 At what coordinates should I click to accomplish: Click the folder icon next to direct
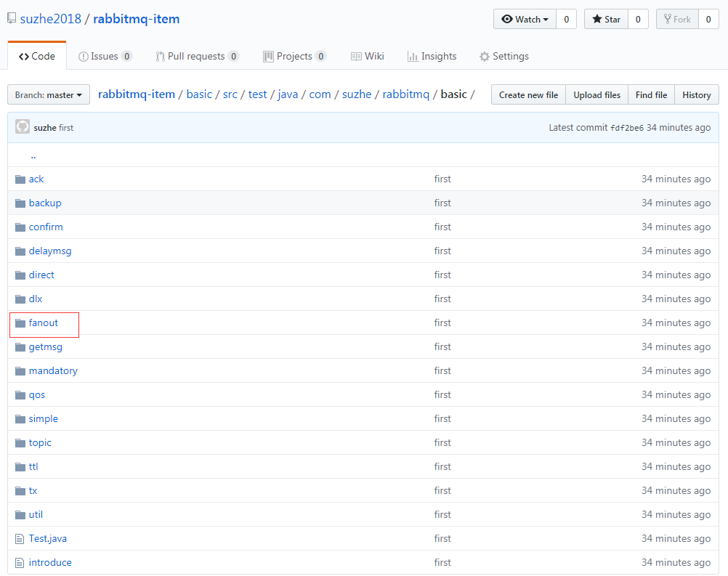[20, 275]
